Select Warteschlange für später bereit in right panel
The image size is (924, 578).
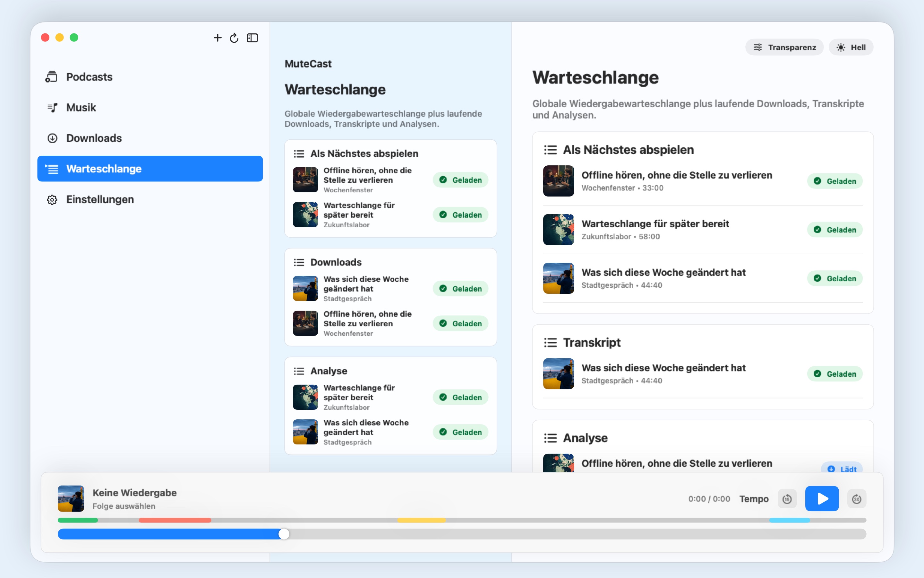(x=655, y=223)
